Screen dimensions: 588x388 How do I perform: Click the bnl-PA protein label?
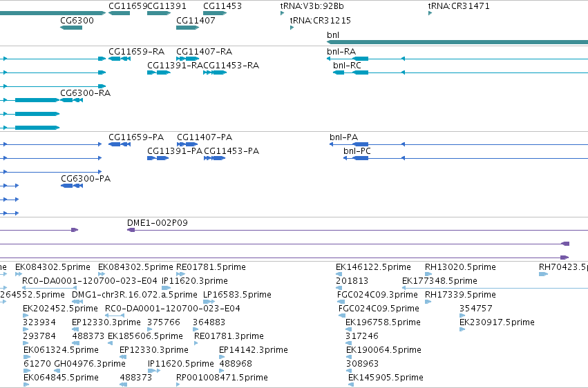point(344,137)
